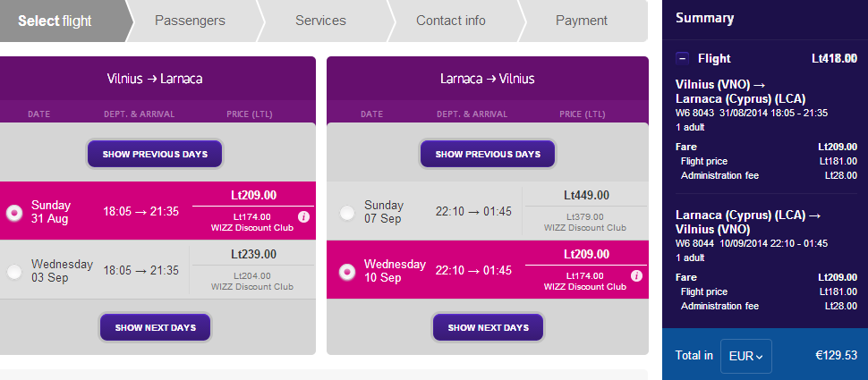The height and width of the screenshot is (380, 868).
Task: Show next days for Larnaca to Vilnius
Action: coord(488,327)
